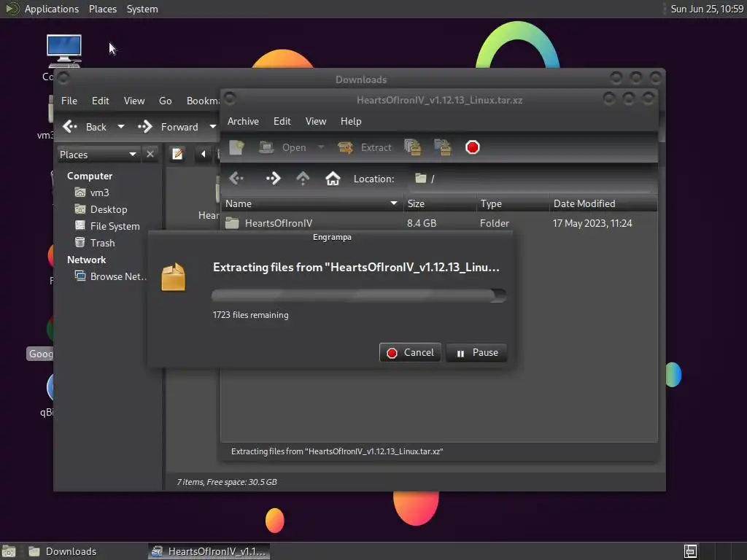Click Back in the Downloads file manager
This screenshot has height=560, width=747.
click(x=85, y=127)
